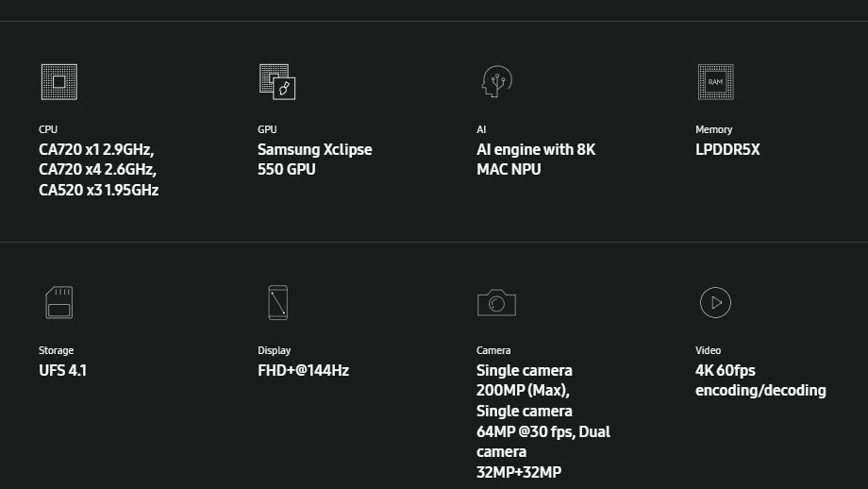Click the UFS 4.1 storage value
The image size is (868, 489).
click(x=62, y=370)
